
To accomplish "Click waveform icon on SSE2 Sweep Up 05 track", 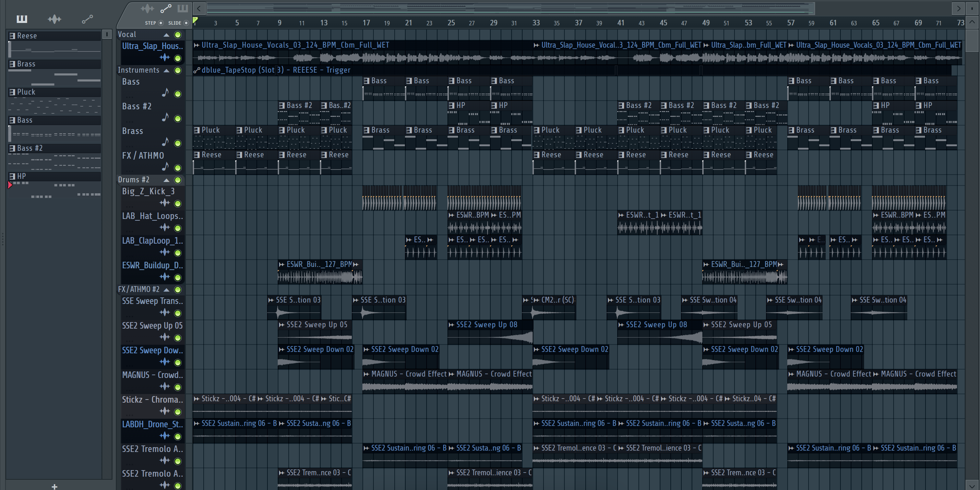I will tap(164, 337).
